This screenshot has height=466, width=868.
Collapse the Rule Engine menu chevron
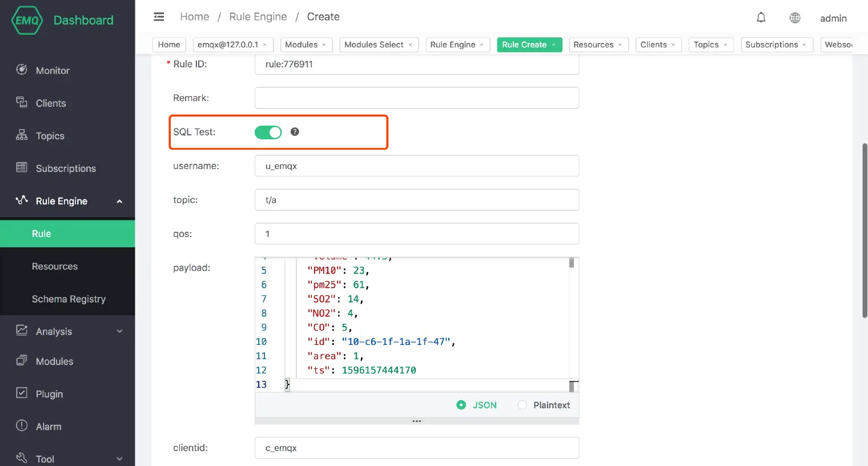pos(119,201)
